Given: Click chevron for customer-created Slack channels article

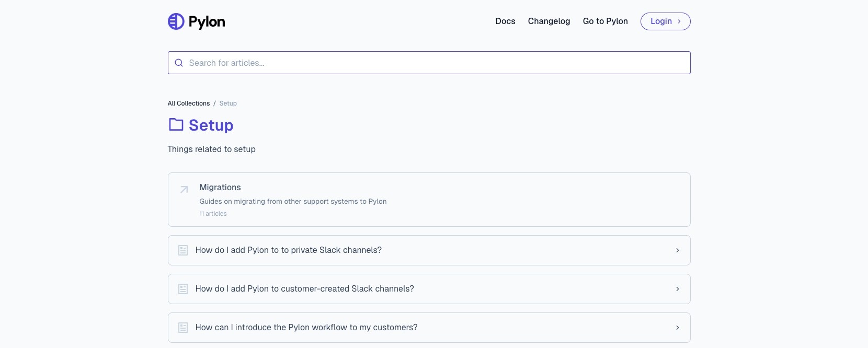Looking at the screenshot, I should (x=678, y=289).
